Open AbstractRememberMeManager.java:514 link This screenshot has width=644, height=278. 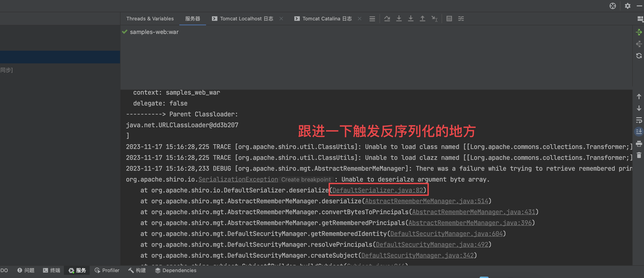tap(426, 201)
